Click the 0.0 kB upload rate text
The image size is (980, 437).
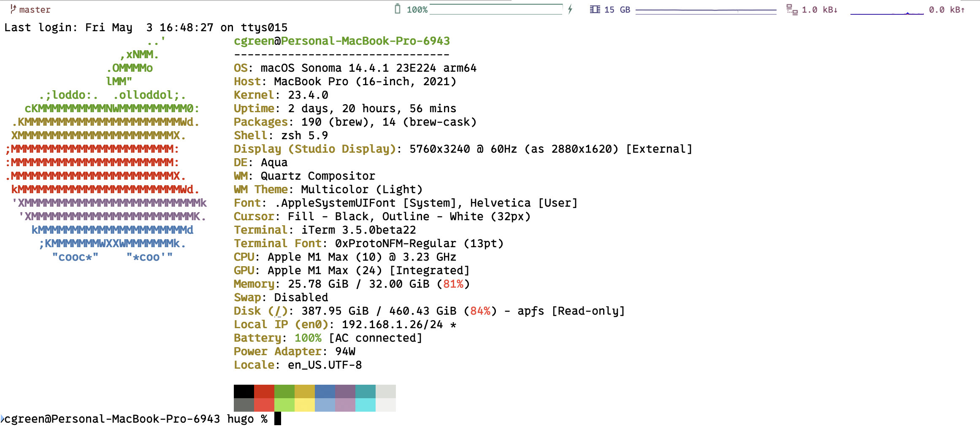pyautogui.click(x=946, y=9)
